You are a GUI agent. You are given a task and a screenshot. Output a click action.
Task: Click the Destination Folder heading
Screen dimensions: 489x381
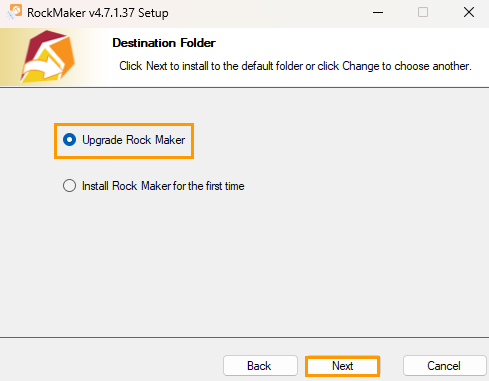164,43
